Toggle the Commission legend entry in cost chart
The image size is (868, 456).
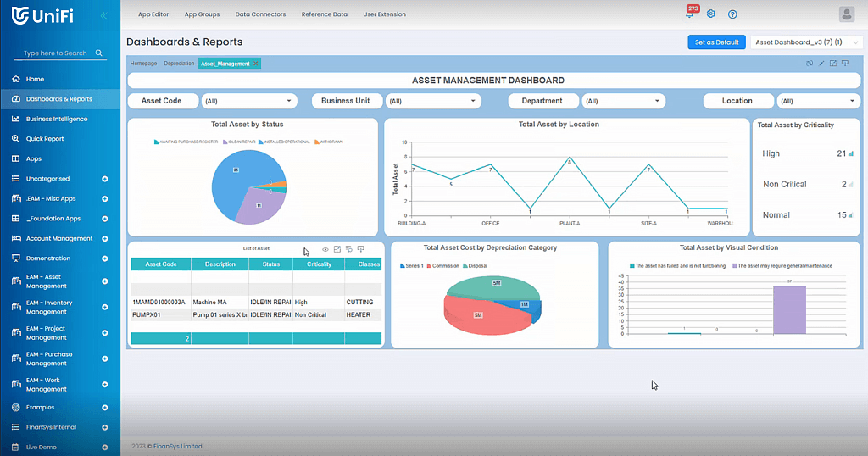pyautogui.click(x=445, y=265)
